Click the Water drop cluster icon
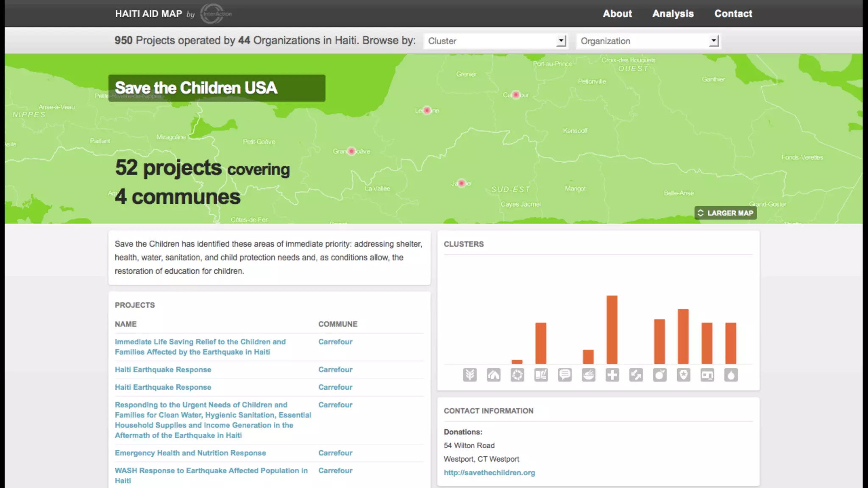 click(731, 375)
